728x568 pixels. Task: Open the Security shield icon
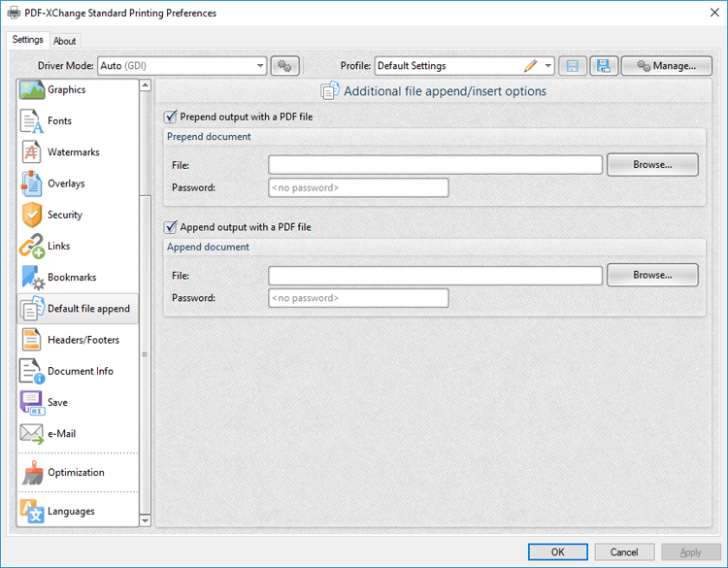(32, 215)
